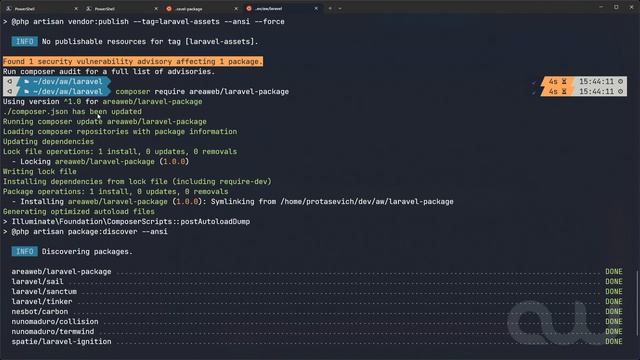Click the 'Writing lock file' line
Image resolution: width=640 pixels, height=360 pixels.
tap(40, 171)
